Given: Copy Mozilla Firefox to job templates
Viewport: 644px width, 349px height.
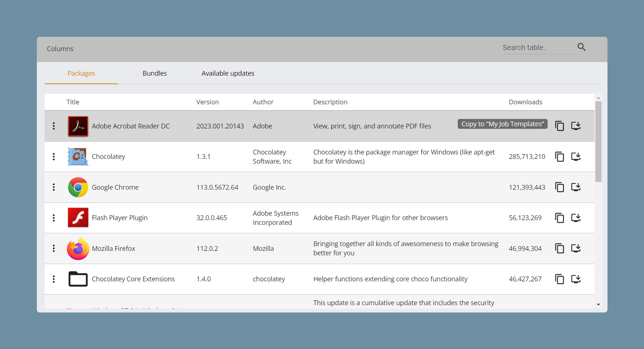Looking at the screenshot, I should [560, 248].
